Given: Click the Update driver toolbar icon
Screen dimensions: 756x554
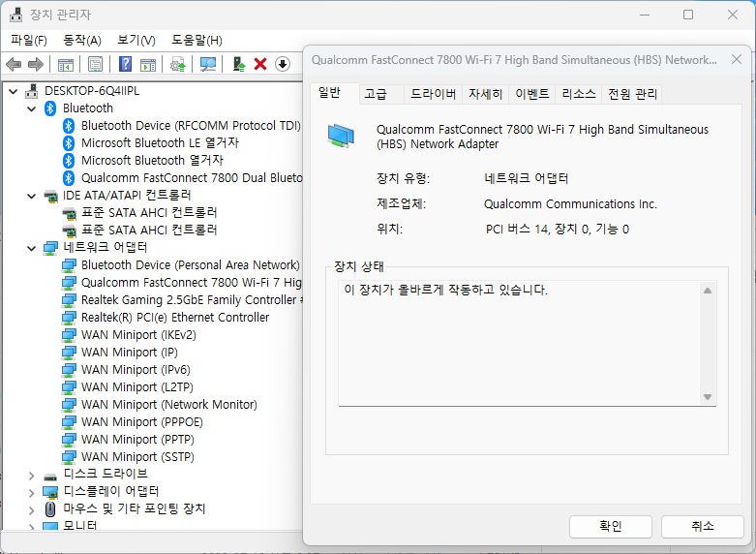Looking at the screenshot, I should pos(178,64).
